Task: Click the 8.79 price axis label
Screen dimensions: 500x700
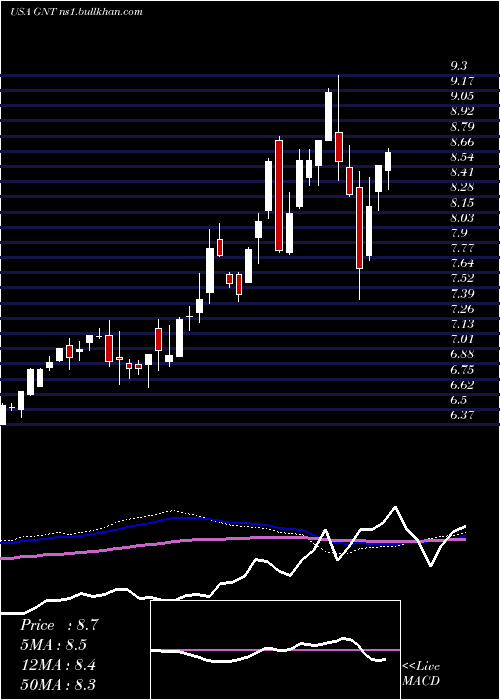Action: (x=462, y=127)
